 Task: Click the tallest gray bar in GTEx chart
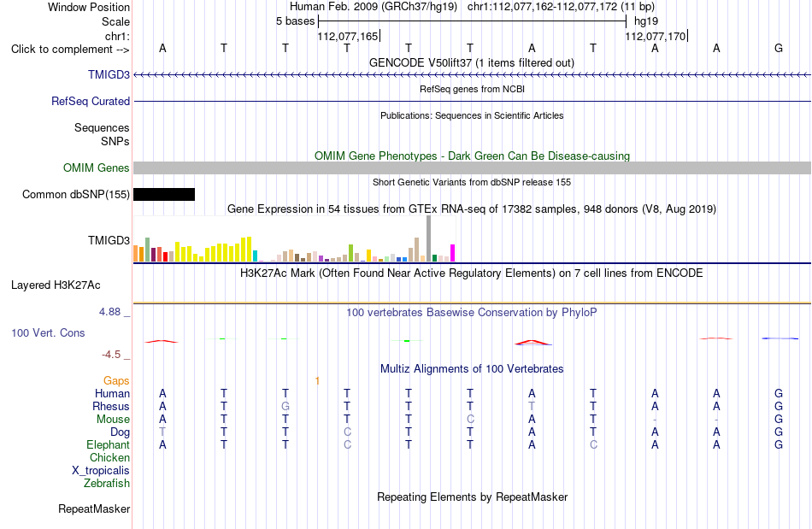(429, 238)
